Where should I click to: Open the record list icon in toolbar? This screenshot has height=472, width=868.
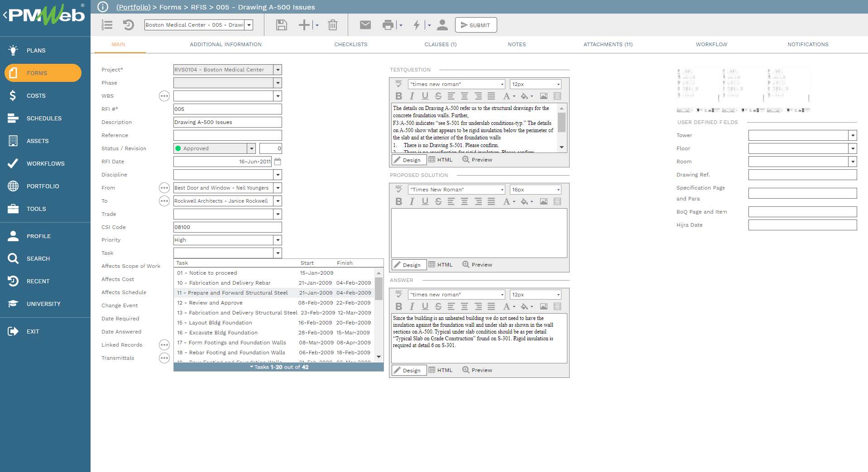pos(107,25)
